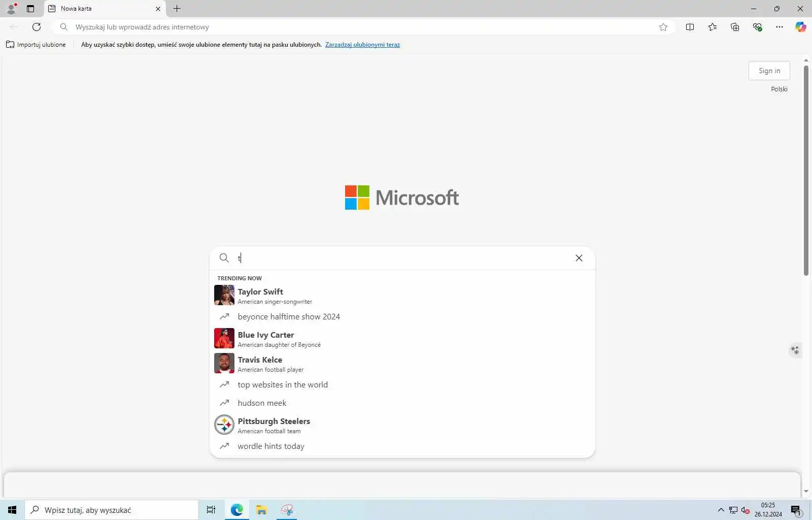Open split screen view icon
Image resolution: width=812 pixels, height=520 pixels.
(690, 27)
